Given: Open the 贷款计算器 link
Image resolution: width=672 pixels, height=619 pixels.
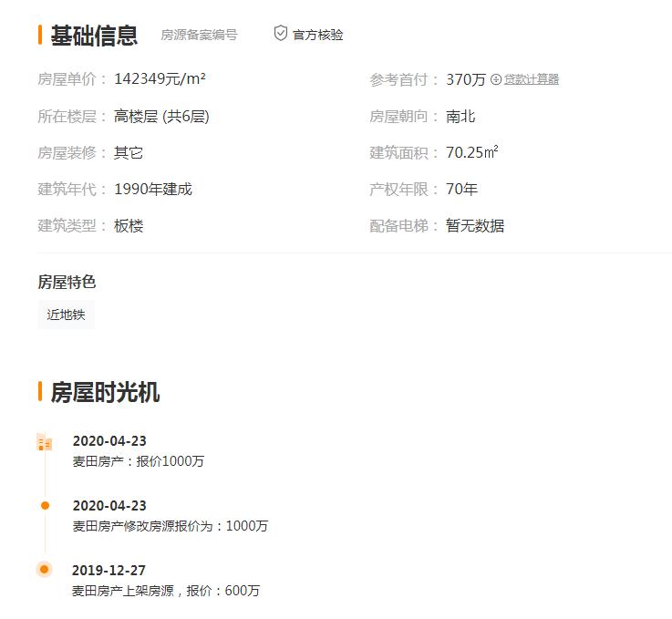Looking at the screenshot, I should click(x=531, y=79).
